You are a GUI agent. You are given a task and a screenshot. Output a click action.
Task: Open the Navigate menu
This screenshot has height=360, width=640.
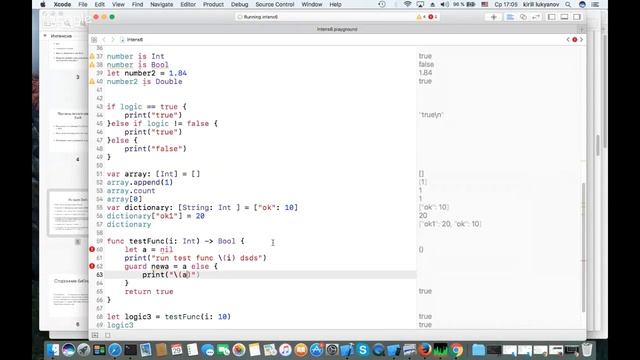[162, 4]
